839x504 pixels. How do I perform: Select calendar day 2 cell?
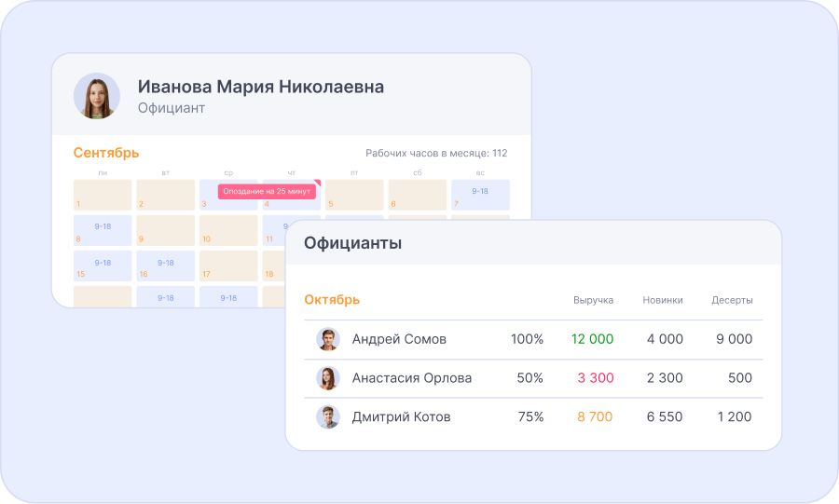[x=165, y=195]
